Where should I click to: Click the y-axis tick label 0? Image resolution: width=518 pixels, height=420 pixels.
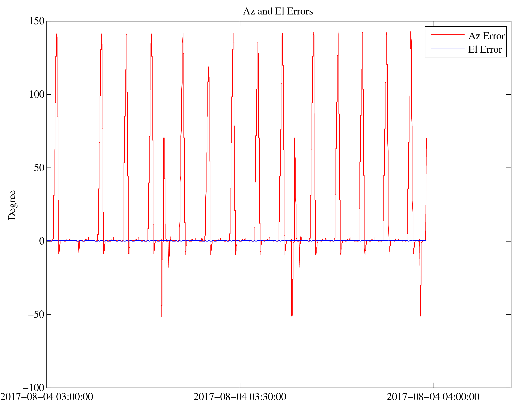pos(42,241)
